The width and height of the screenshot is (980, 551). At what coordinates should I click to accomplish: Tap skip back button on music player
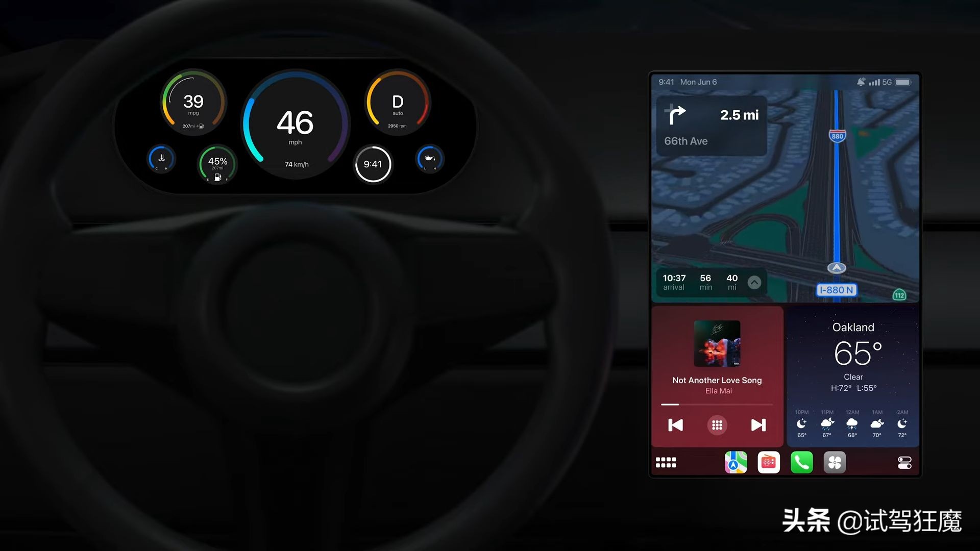(676, 424)
